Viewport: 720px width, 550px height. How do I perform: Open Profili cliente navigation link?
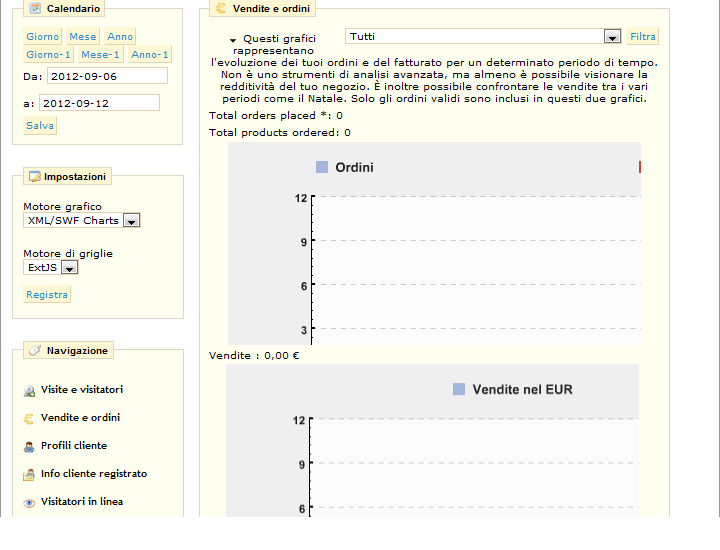(x=73, y=446)
